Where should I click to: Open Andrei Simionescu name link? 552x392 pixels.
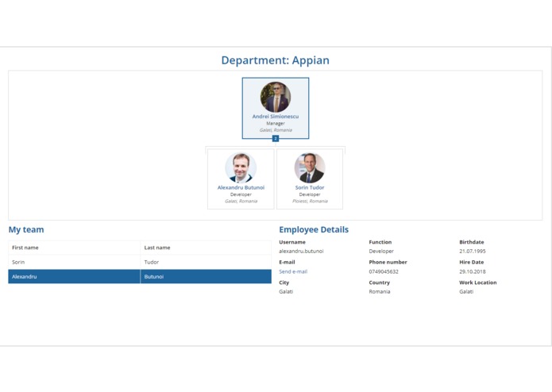point(276,117)
